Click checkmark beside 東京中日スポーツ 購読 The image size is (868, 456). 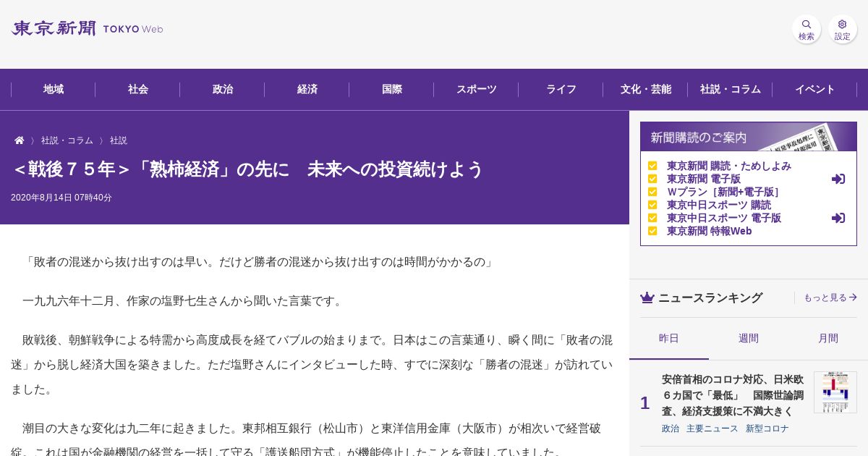(652, 205)
